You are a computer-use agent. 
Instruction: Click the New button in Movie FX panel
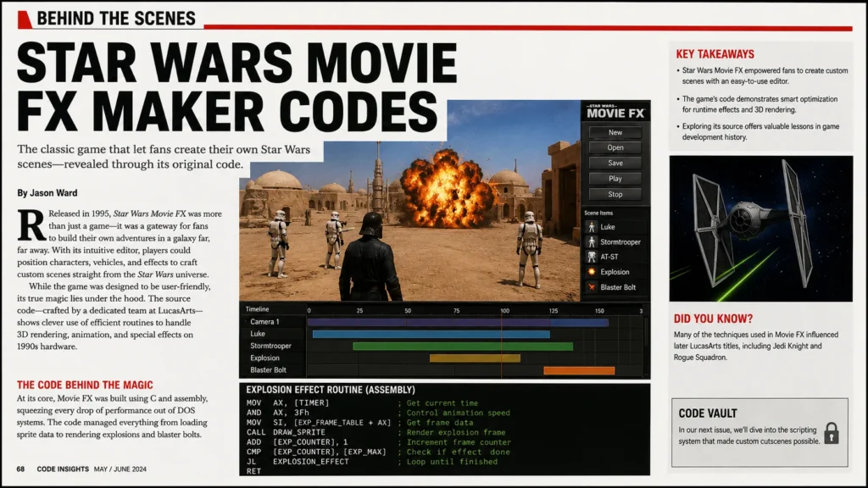coord(615,132)
